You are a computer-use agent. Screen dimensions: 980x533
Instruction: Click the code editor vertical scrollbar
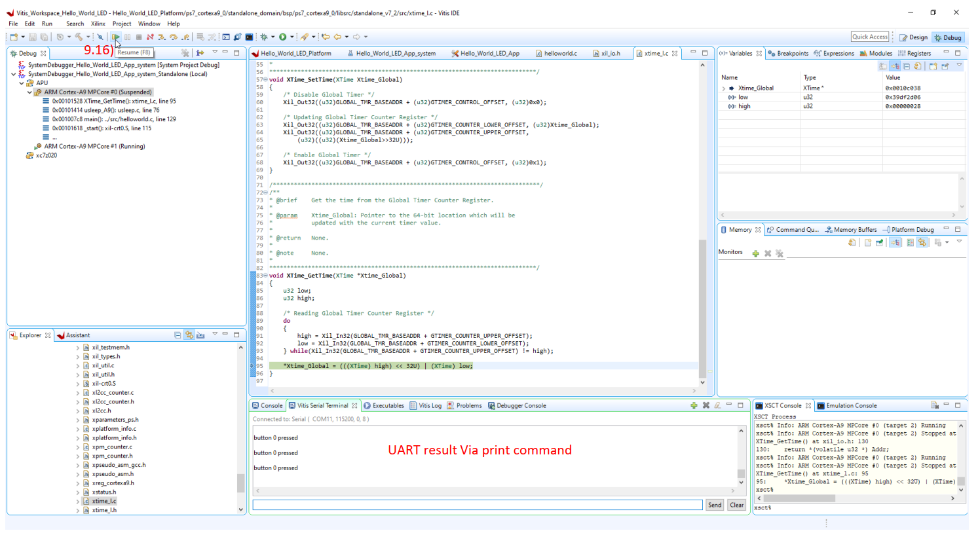(702, 308)
